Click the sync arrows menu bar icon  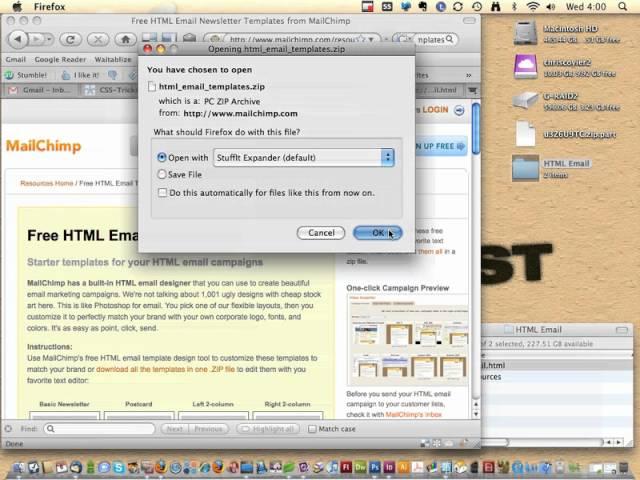(458, 7)
